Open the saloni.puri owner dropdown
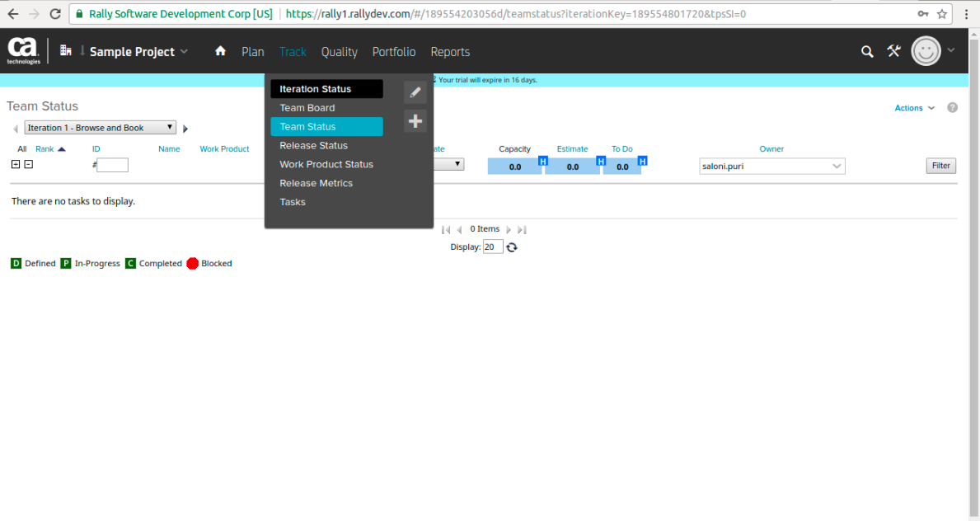 [x=771, y=167]
